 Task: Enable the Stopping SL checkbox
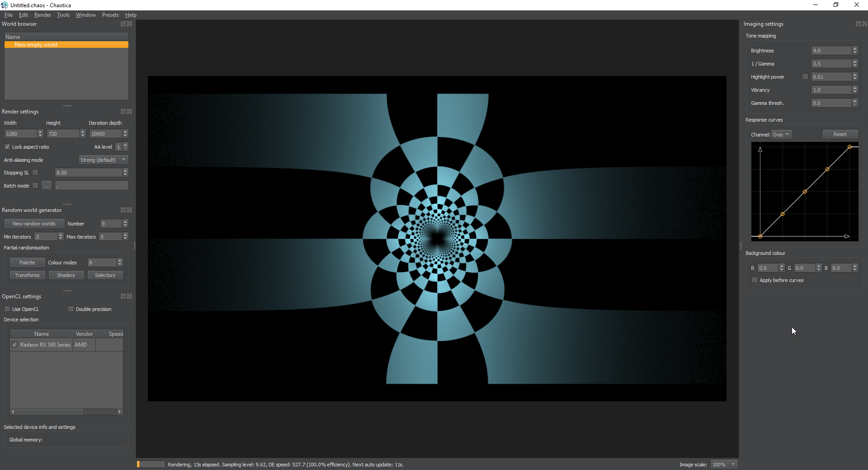pos(35,173)
